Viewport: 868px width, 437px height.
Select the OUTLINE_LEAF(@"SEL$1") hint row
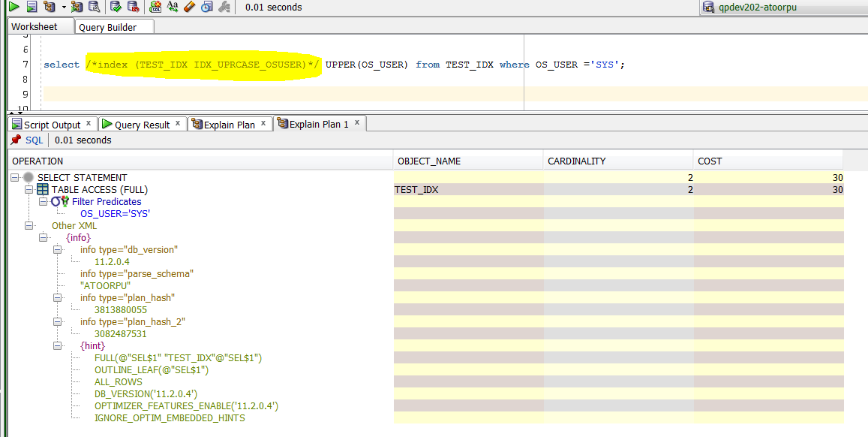pos(152,370)
